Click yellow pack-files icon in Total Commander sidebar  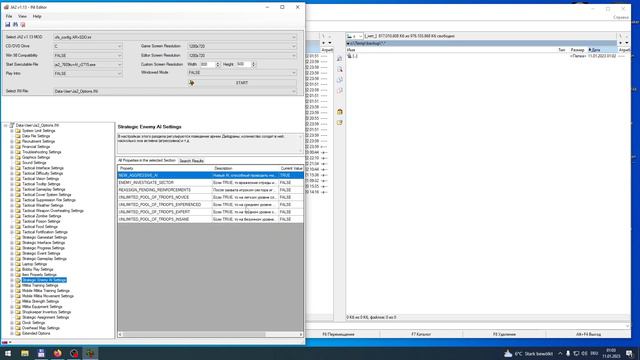[340, 112]
